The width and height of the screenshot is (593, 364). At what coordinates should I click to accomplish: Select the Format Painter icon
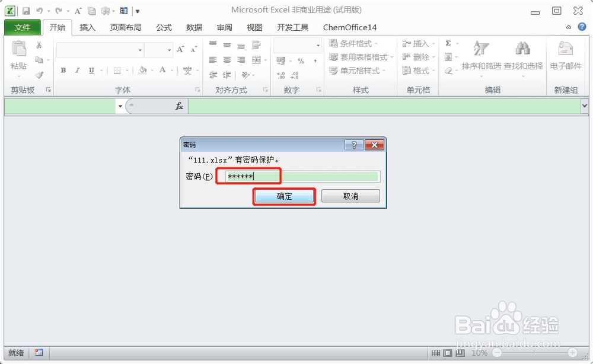point(39,75)
